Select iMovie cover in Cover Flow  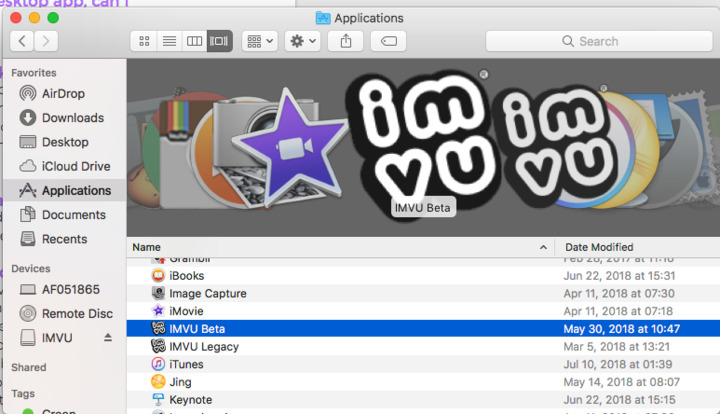(290, 147)
